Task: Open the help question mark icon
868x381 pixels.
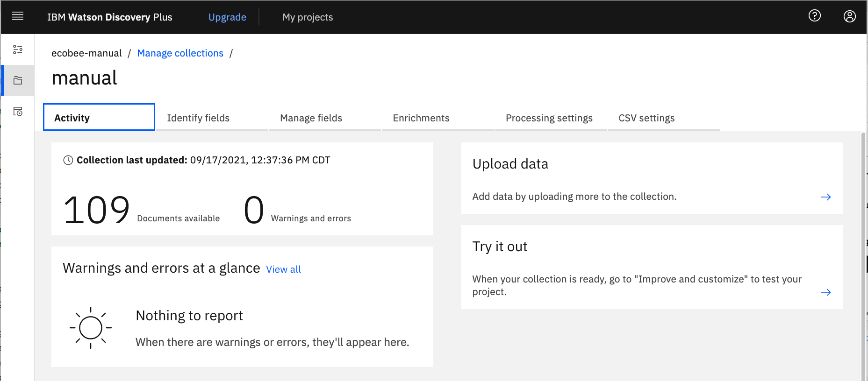Action: tap(815, 16)
